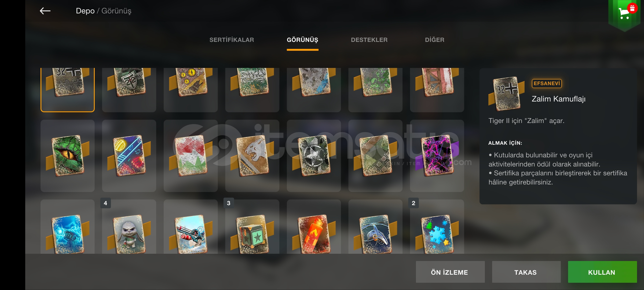
Task: Go back with the arrow icon
Action: (45, 11)
